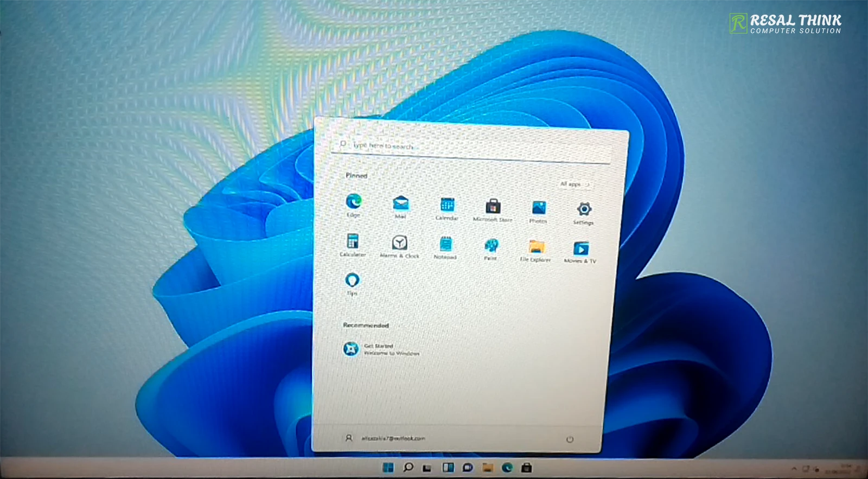Open the Mail app
Viewport: 868px width, 479px height.
[x=400, y=206]
